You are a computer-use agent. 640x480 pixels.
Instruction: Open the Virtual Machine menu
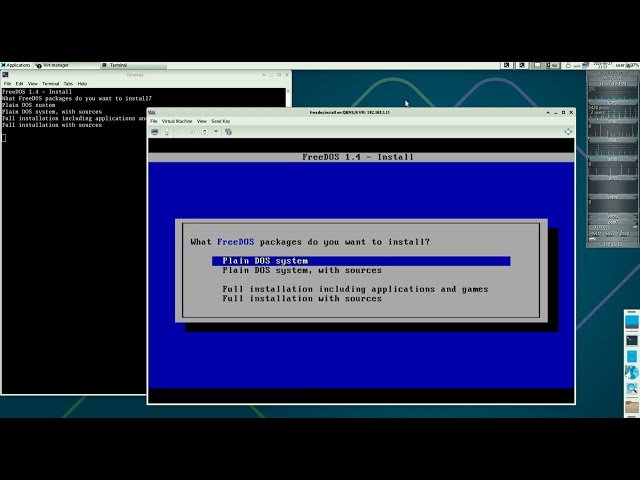click(177, 121)
